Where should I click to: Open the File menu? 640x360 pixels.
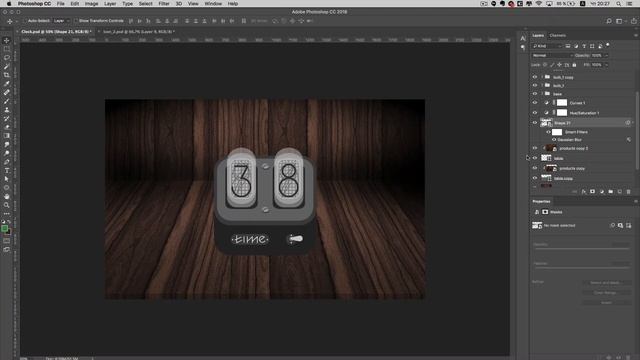[x=60, y=4]
